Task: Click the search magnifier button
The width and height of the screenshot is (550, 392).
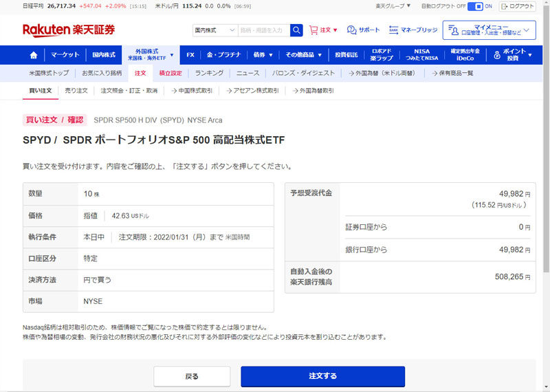Action: tap(296, 30)
